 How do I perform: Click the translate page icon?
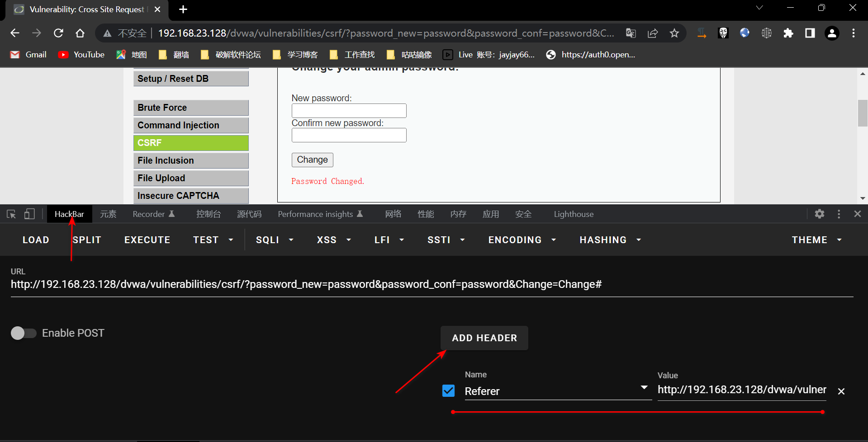click(631, 33)
